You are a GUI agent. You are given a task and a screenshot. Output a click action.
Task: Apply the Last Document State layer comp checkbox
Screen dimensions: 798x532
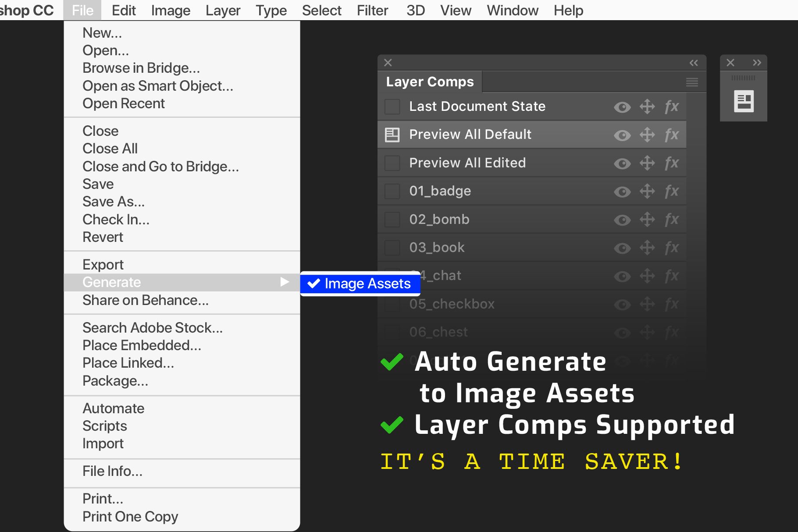point(392,106)
